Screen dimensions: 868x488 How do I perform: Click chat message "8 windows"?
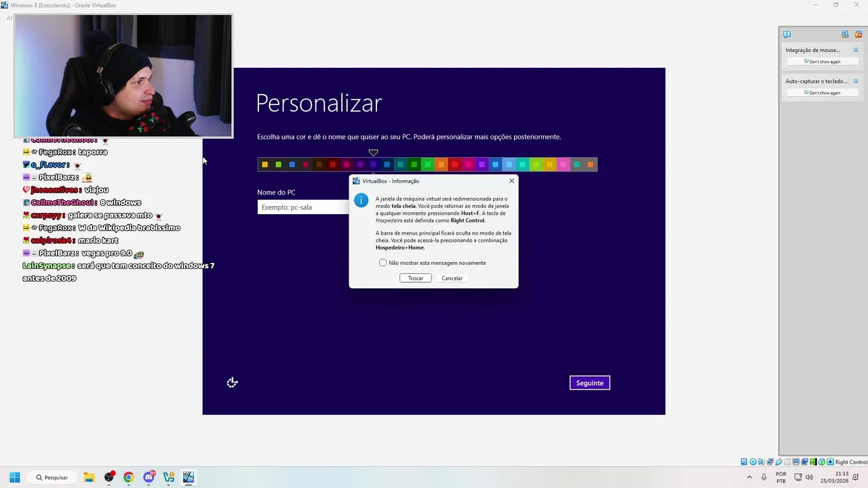coord(120,202)
